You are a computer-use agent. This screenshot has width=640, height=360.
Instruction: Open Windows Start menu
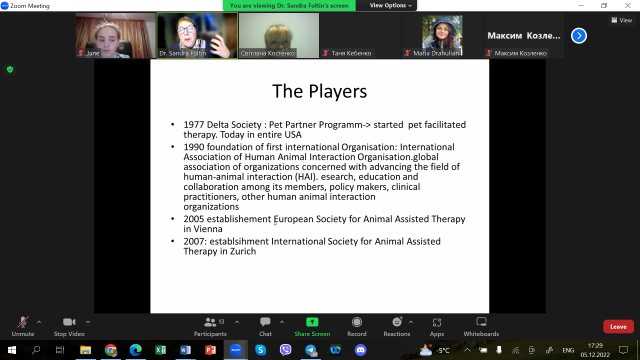[x=12, y=350]
